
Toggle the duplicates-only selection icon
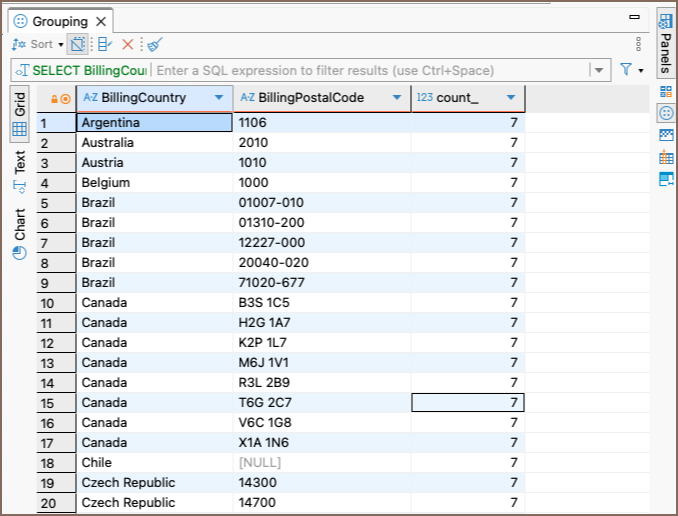[x=79, y=44]
